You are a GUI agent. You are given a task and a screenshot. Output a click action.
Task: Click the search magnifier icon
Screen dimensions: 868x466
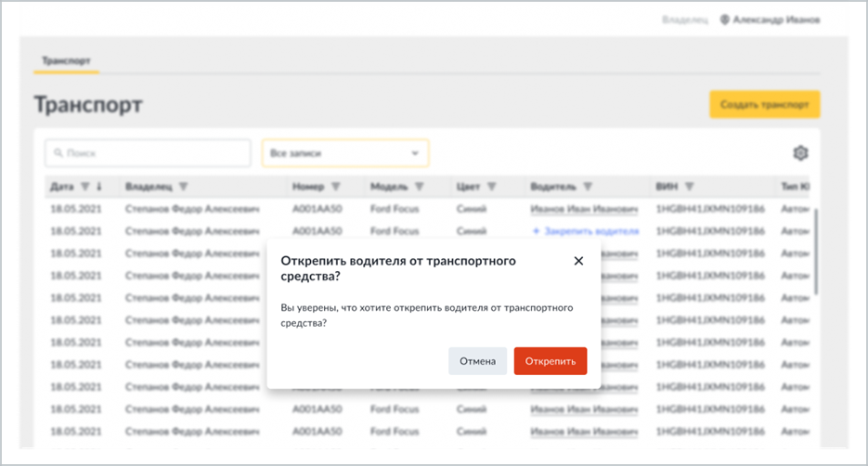click(58, 153)
